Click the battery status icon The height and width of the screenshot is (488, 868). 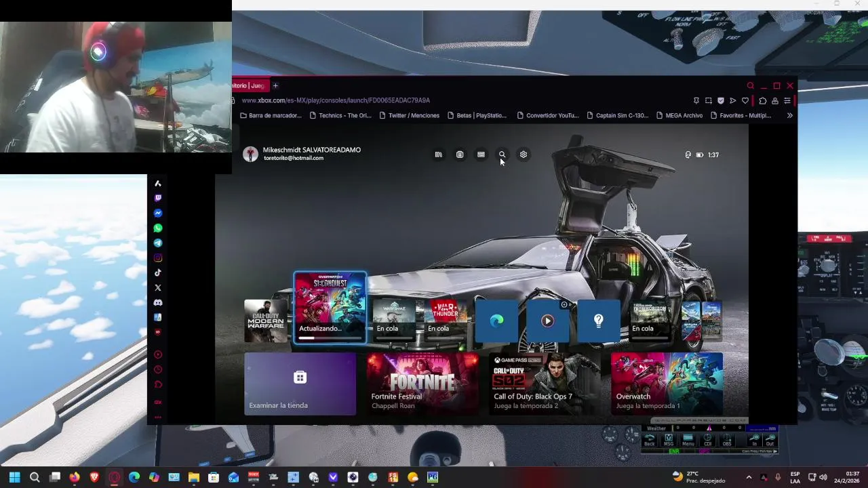(x=700, y=155)
